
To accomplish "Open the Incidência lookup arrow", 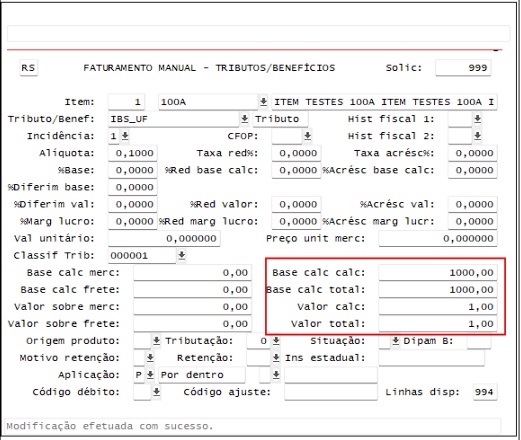I will [x=125, y=136].
